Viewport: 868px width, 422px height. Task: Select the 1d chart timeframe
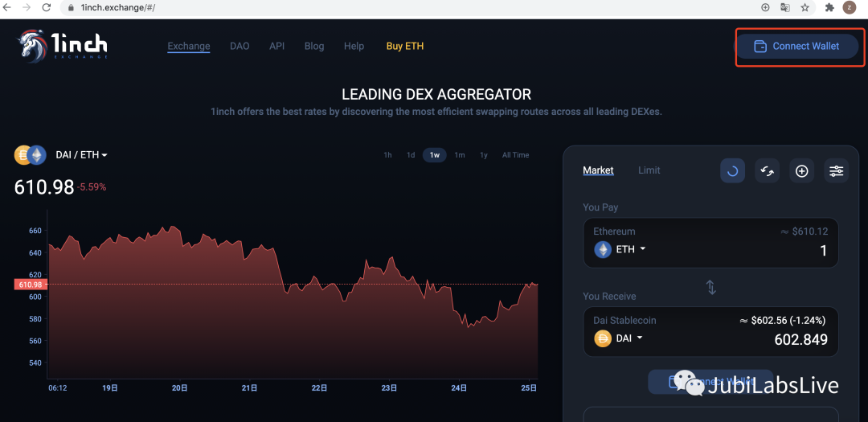coord(411,155)
